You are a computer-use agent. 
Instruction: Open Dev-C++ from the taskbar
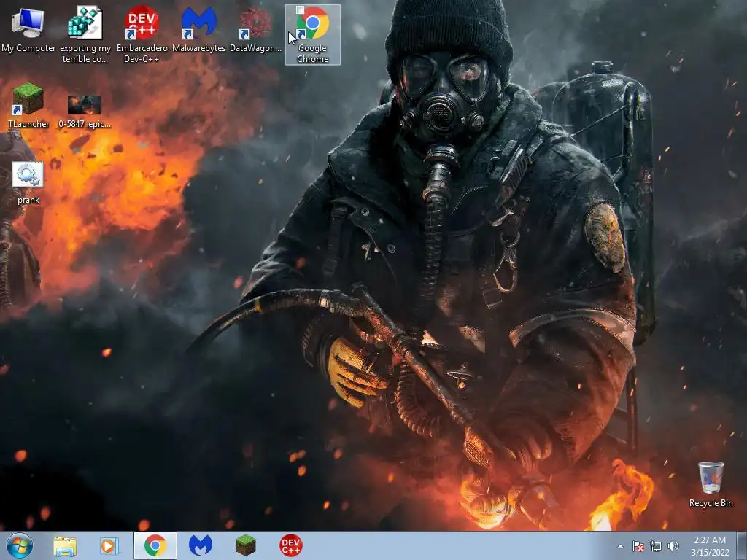(x=290, y=545)
